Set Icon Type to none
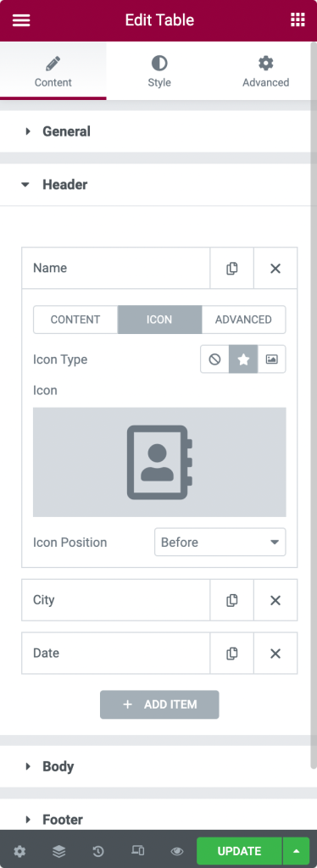The image size is (317, 868). click(x=214, y=359)
